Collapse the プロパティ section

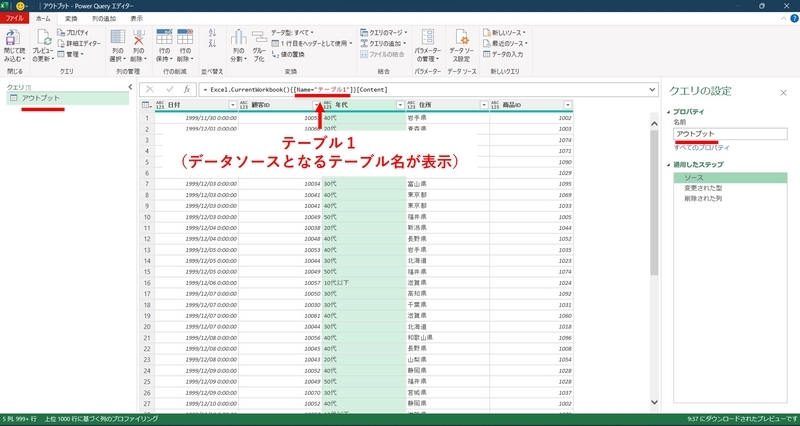pos(669,111)
